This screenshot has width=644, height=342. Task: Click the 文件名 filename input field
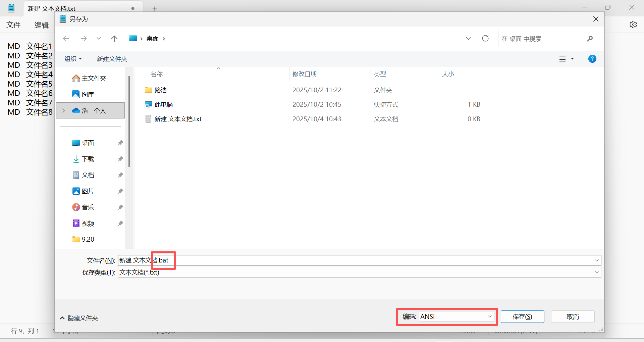pos(335,260)
